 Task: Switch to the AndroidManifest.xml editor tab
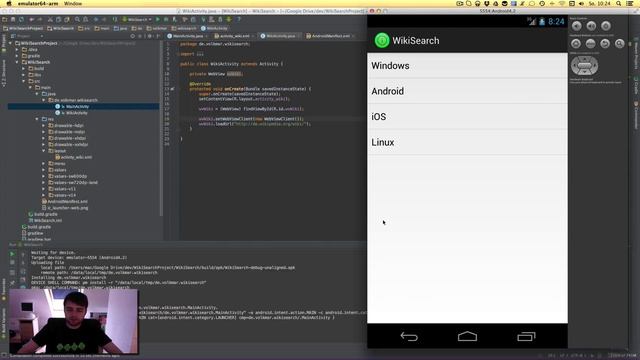(330, 36)
